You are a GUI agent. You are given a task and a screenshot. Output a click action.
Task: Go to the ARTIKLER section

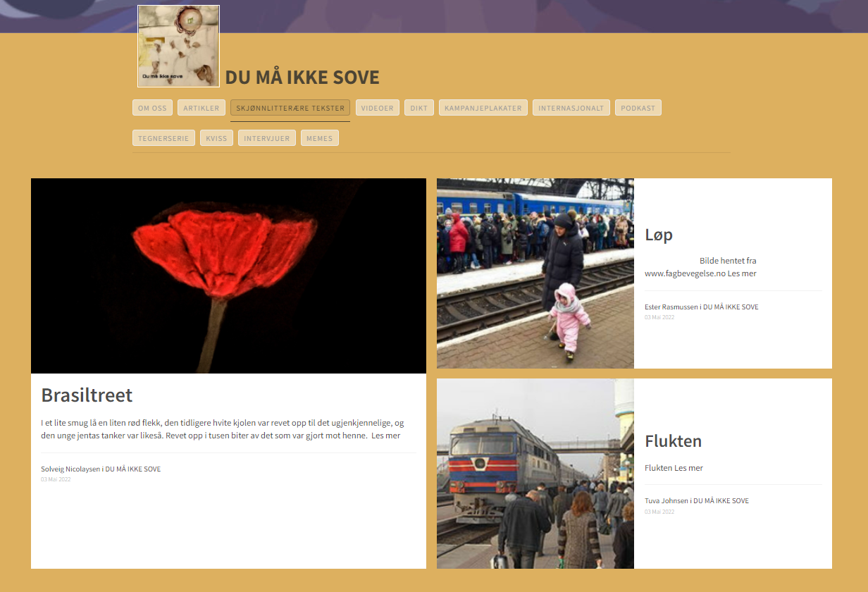[201, 108]
